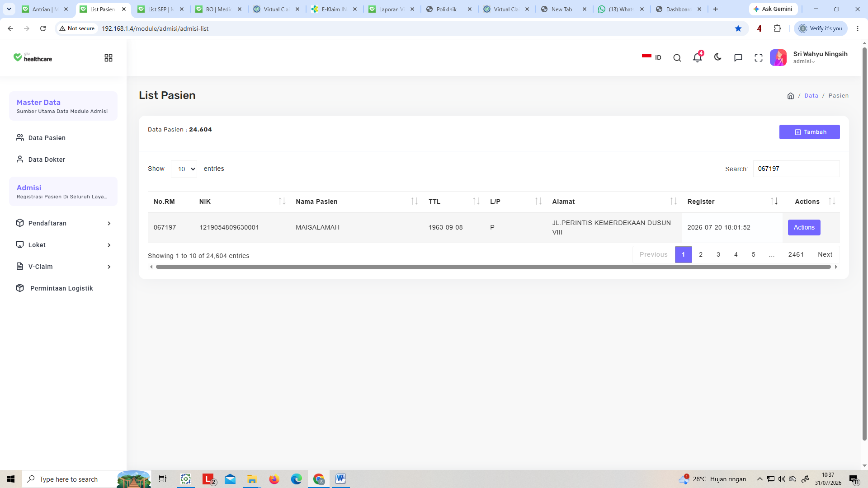
Task: Open Sri Wahyu Ningsih profile menu
Action: [809, 57]
